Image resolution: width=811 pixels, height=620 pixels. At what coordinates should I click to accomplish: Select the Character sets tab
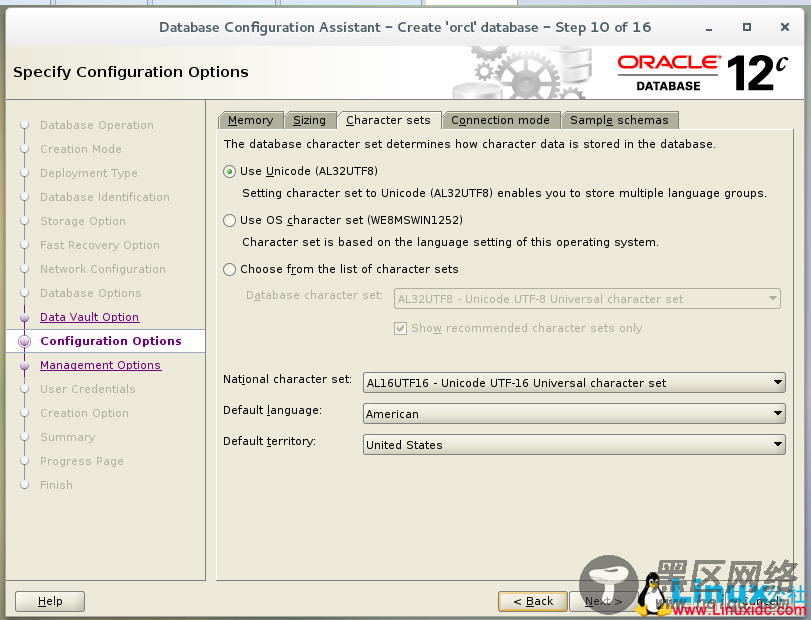(x=388, y=120)
